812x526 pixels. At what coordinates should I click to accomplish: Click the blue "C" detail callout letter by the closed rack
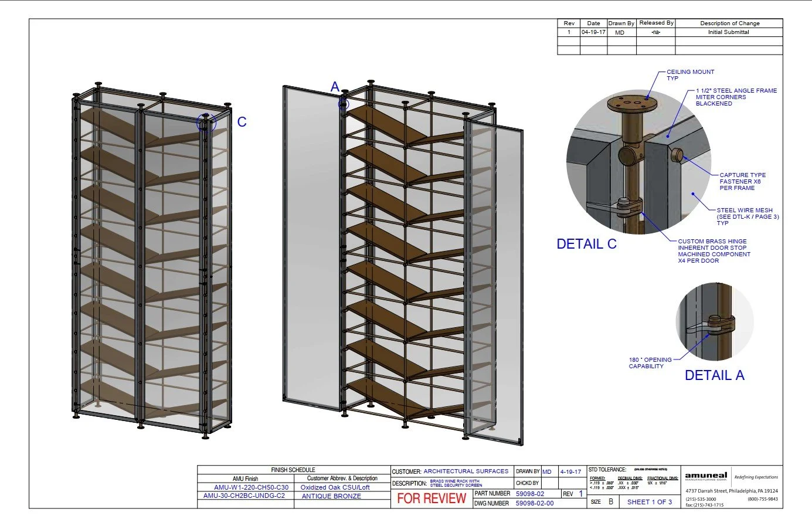(x=242, y=122)
